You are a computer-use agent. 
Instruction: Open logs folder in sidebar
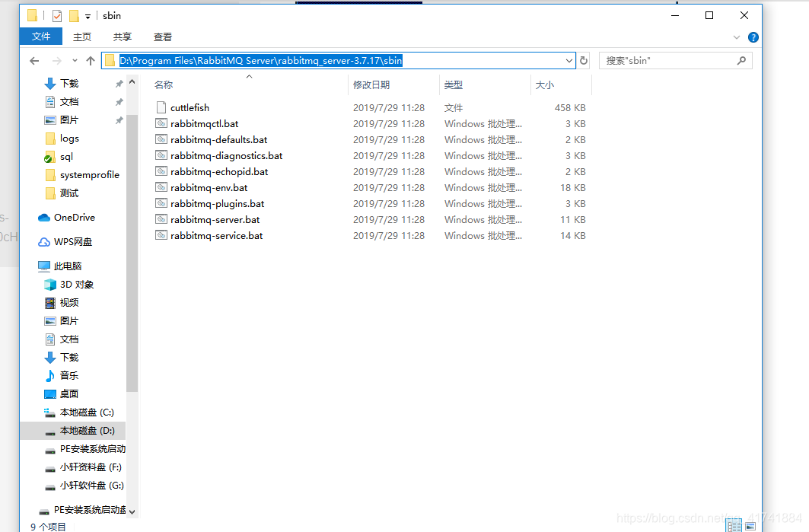point(69,139)
